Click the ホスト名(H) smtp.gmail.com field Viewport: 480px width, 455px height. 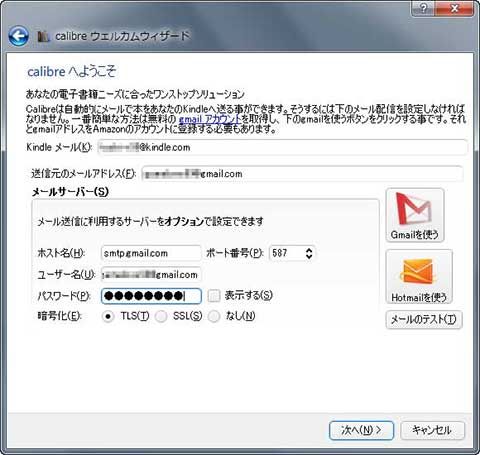151,253
